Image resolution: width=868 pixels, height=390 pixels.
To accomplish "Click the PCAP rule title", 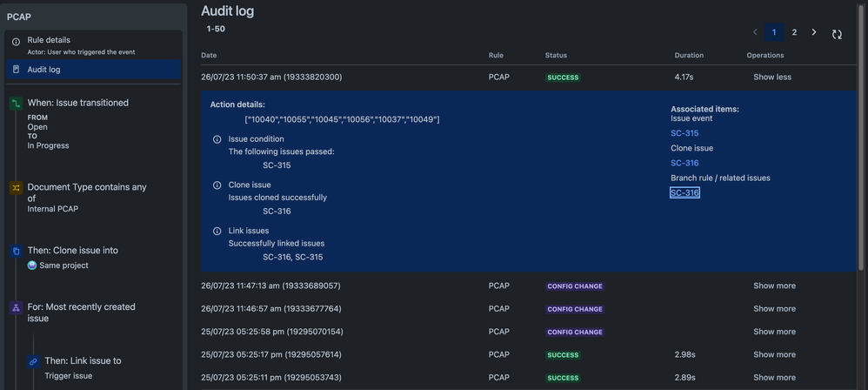I will click(x=19, y=17).
